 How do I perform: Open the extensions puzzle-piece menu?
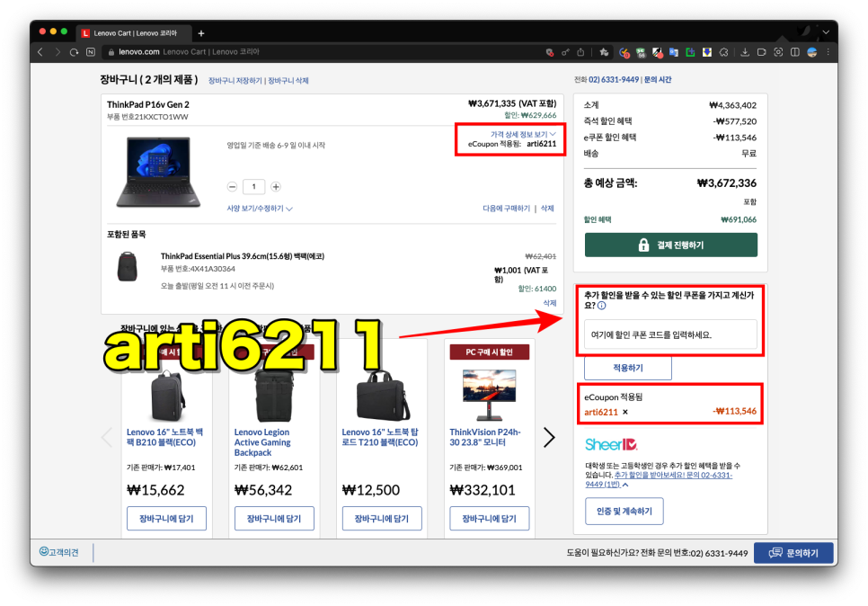[723, 53]
